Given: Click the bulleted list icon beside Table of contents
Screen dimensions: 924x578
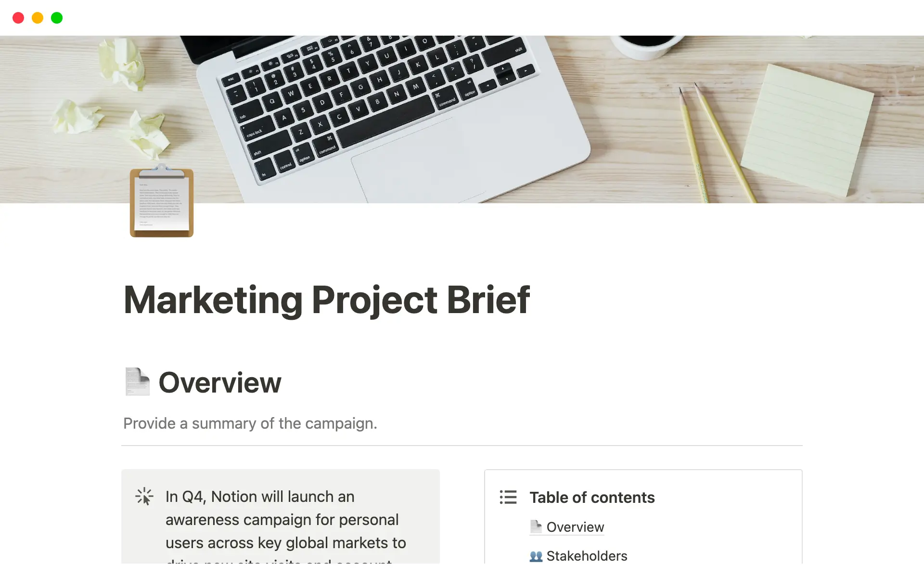Looking at the screenshot, I should point(508,498).
